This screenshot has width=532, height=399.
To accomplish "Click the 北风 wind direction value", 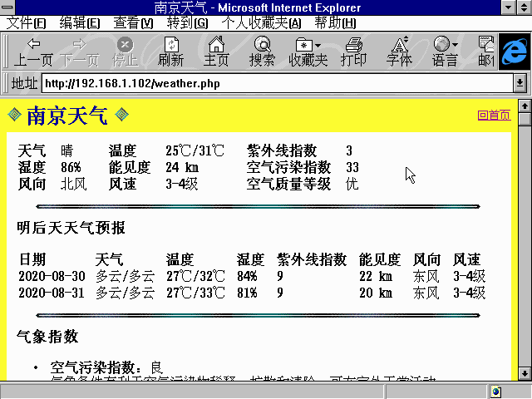I will tap(74, 184).
